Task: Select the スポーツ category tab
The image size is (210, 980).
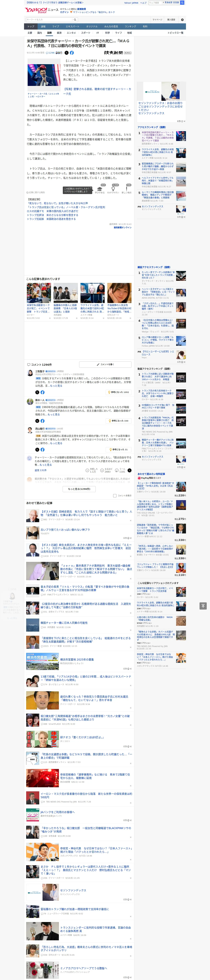Action: pyautogui.click(x=86, y=33)
